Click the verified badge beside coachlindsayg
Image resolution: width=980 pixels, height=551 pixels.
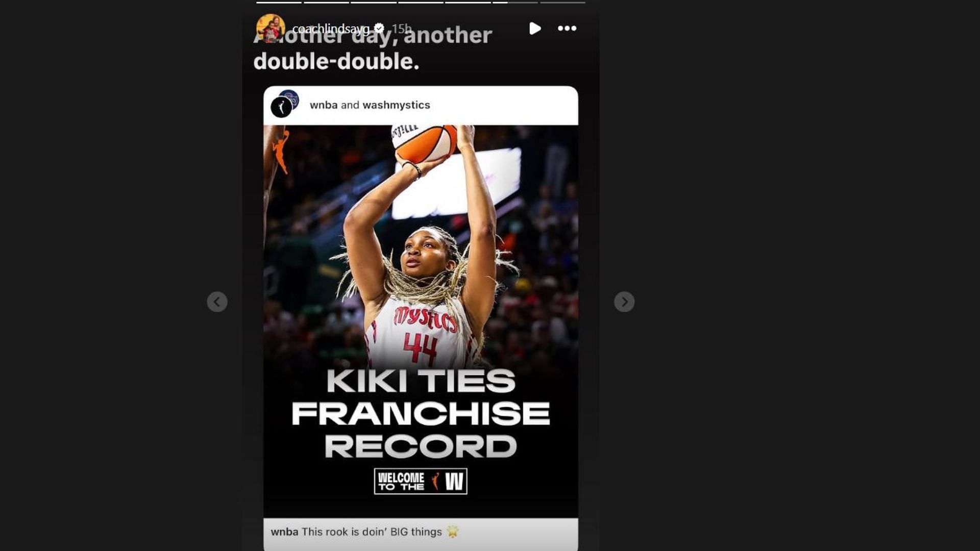[x=379, y=29]
